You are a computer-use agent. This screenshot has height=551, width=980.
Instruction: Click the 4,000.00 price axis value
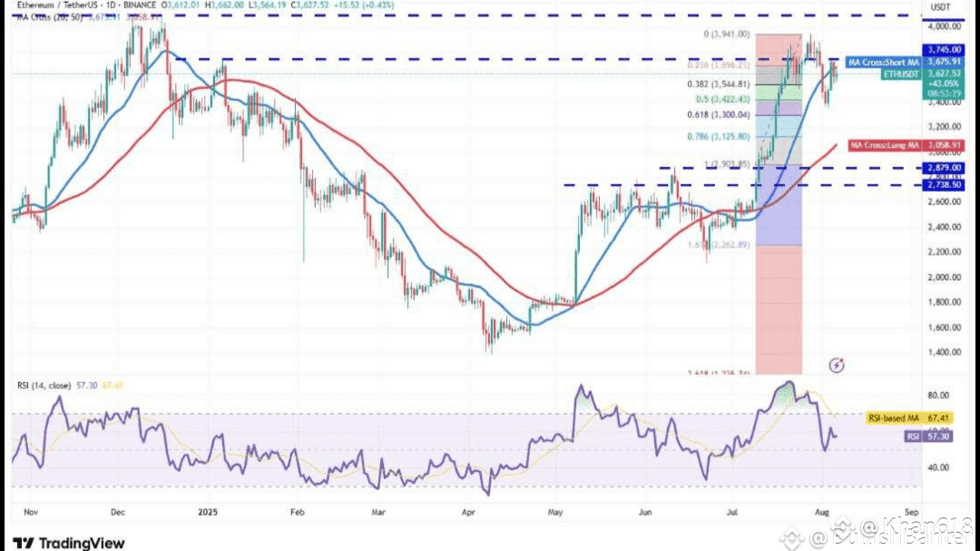pyautogui.click(x=945, y=26)
